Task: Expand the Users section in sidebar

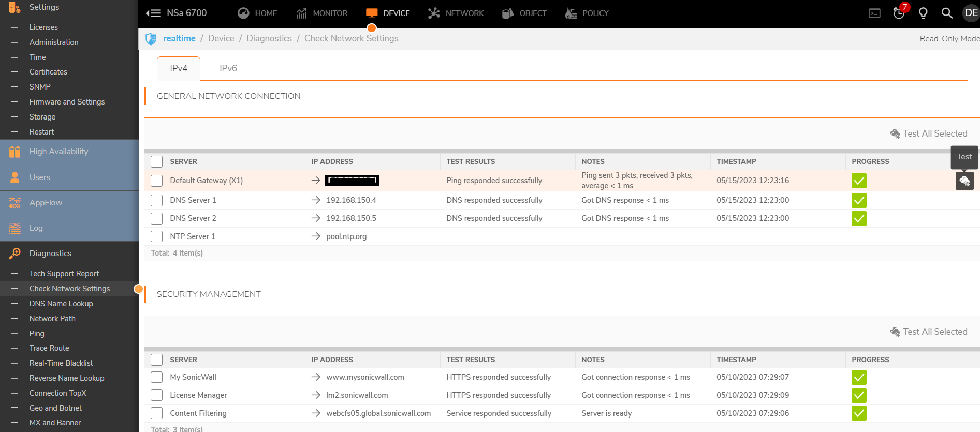Action: (40, 177)
